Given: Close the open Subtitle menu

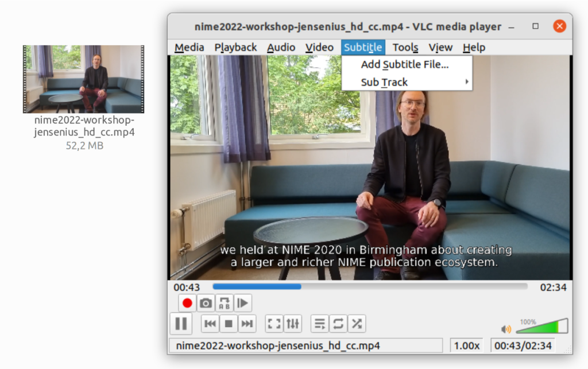Looking at the screenshot, I should (363, 48).
